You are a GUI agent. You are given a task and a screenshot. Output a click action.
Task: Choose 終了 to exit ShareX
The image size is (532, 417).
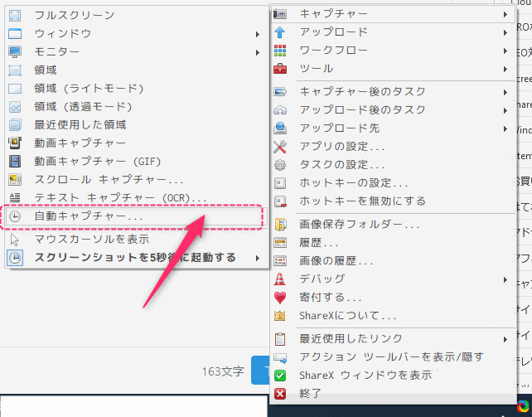coord(394,394)
